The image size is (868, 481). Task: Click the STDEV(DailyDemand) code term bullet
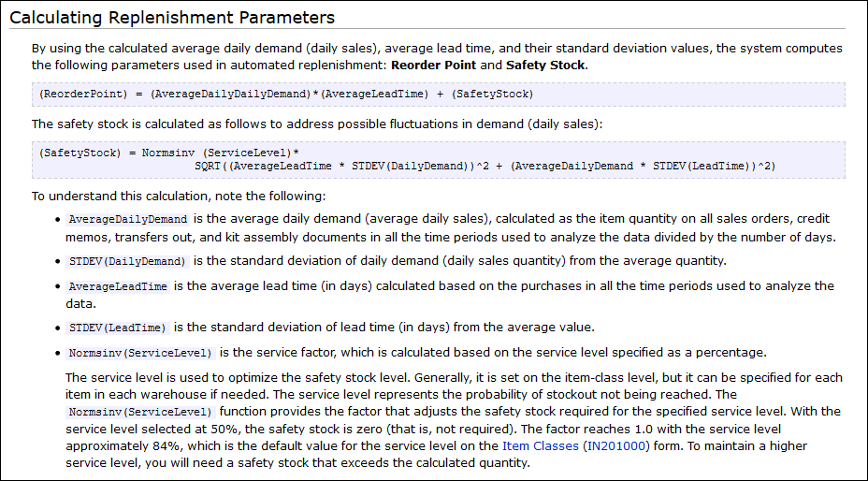coord(128,261)
